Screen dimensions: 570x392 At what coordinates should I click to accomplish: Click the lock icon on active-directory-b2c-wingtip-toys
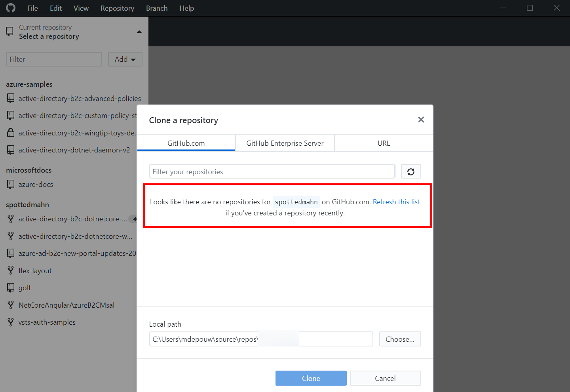(10, 132)
